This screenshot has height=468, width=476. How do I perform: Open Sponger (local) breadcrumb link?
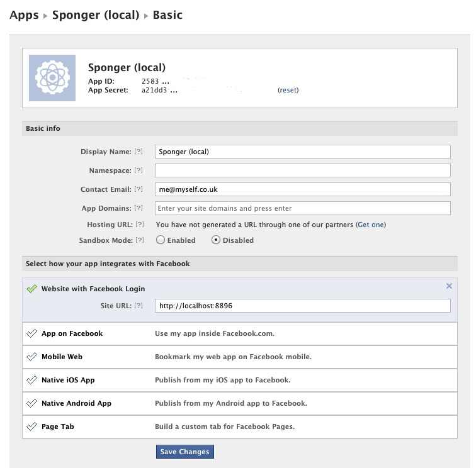[96, 14]
